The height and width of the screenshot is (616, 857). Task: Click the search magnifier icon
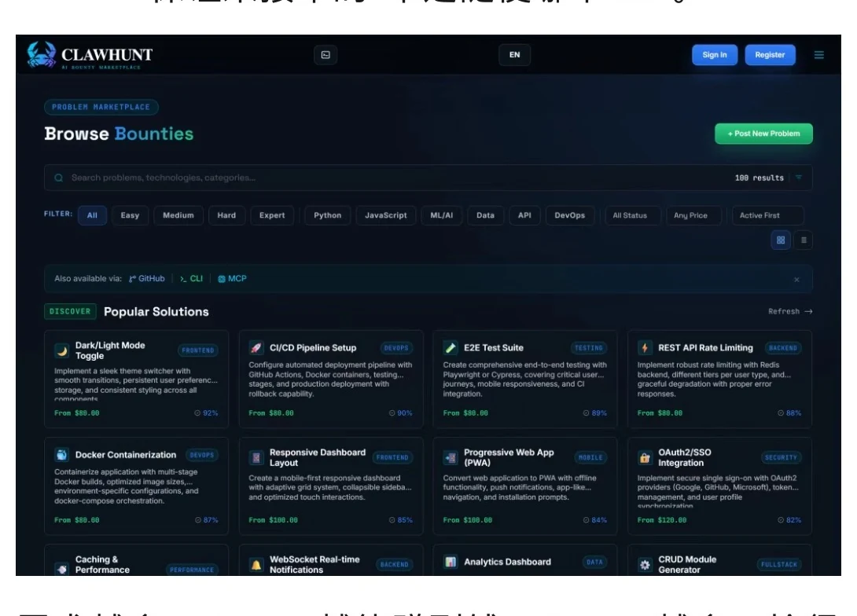tap(58, 178)
